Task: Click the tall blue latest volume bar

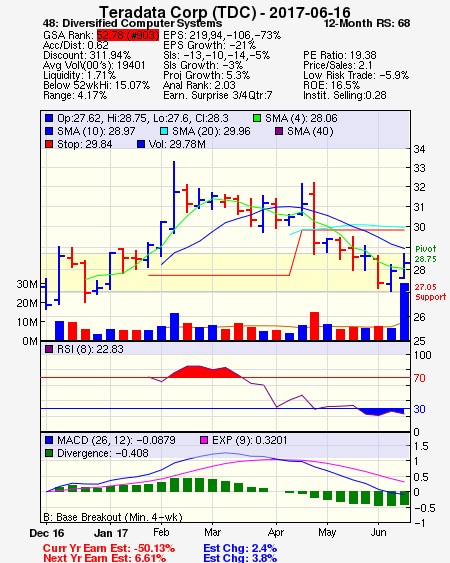Action: [x=404, y=311]
